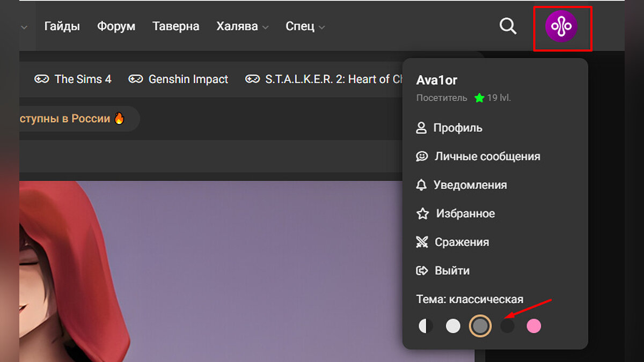The height and width of the screenshot is (362, 644).
Task: Click the chat bubble icon for Личные сообщения
Action: click(422, 157)
